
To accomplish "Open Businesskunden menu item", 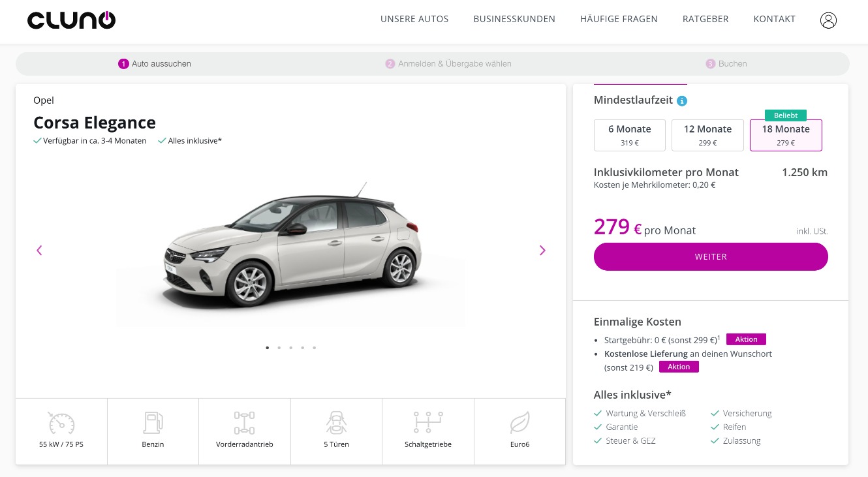I will click(x=514, y=19).
